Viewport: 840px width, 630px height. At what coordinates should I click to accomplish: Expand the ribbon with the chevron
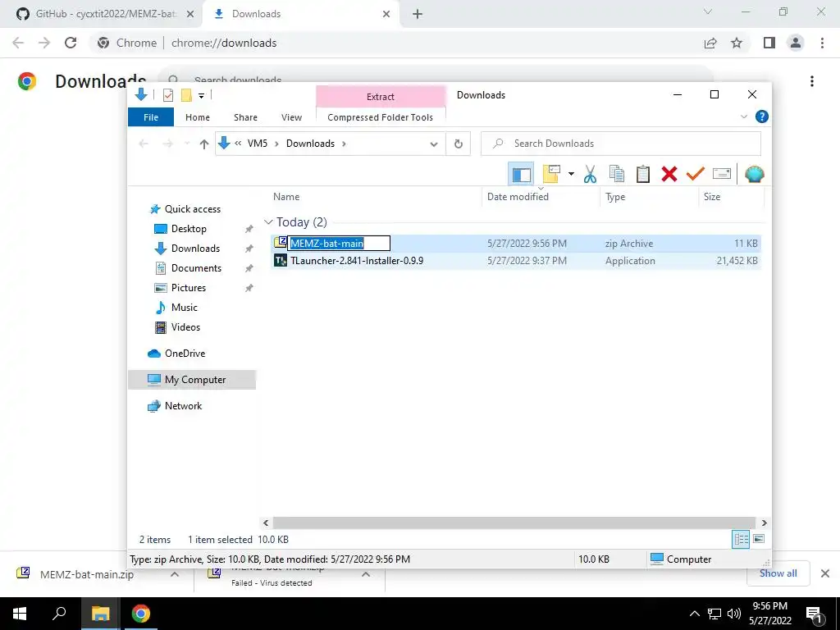[743, 116]
